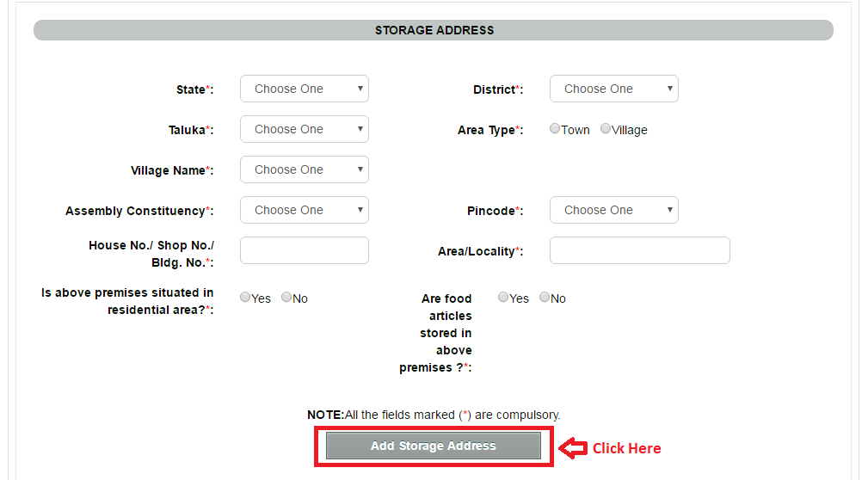The image size is (868, 480).
Task: Click the State dropdown arrow icon
Action: (360, 89)
